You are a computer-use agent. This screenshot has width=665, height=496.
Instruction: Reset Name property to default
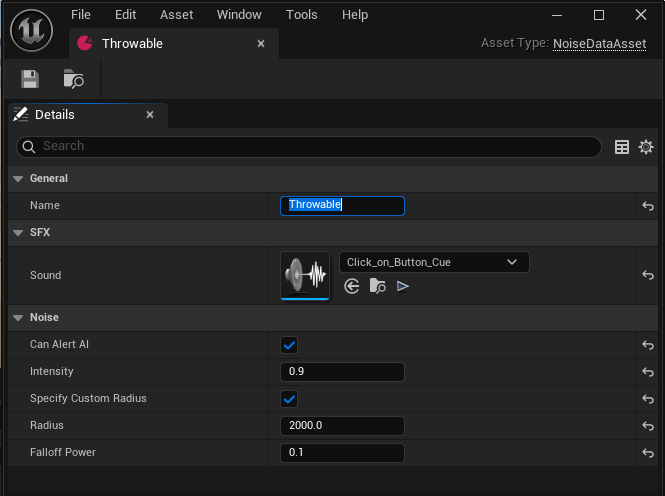coord(648,206)
